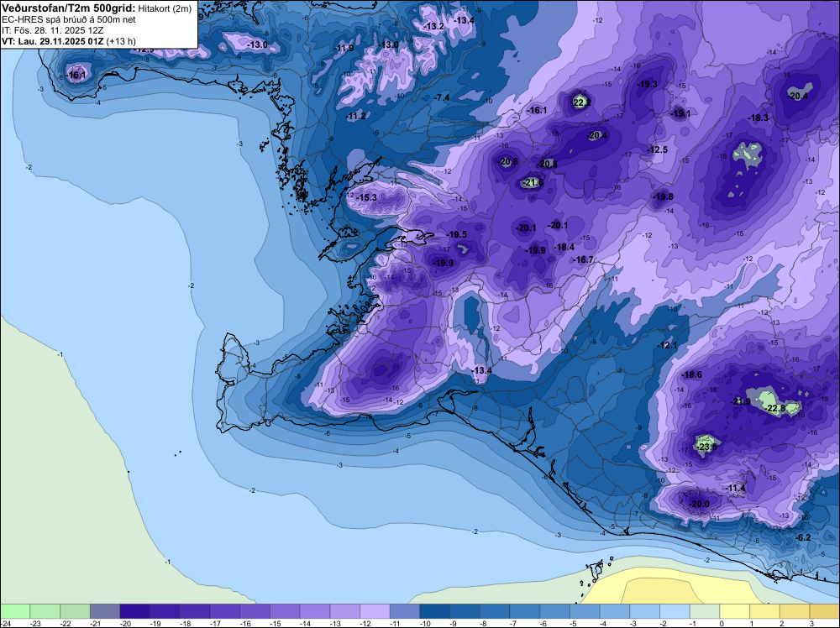
Task: Click the -19.8 temperature label
Action: (663, 197)
